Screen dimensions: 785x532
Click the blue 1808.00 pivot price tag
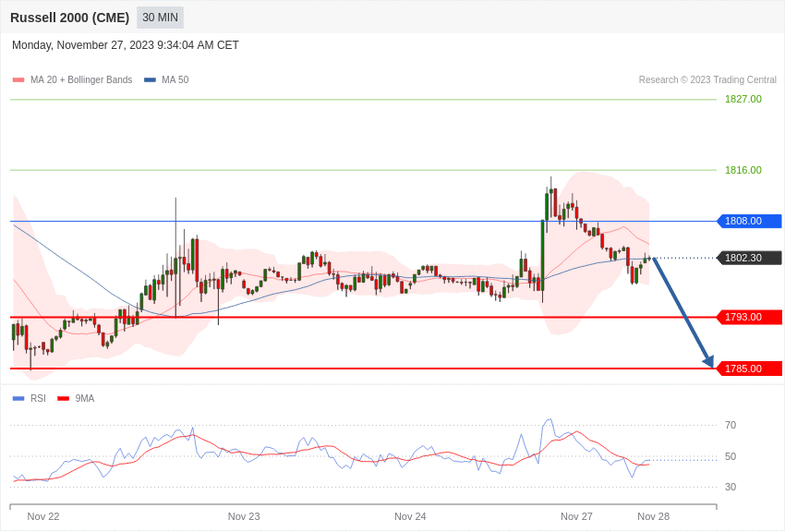(750, 221)
